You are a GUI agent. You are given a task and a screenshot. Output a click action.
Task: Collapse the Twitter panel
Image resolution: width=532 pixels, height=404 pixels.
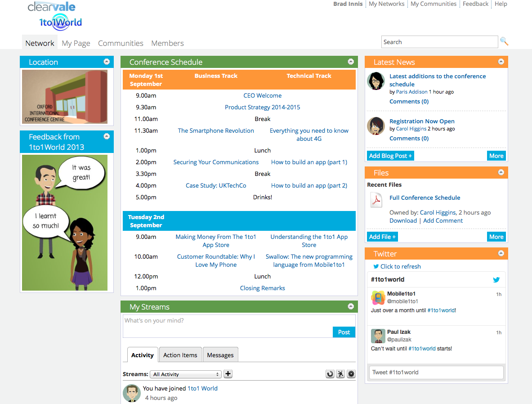501,253
